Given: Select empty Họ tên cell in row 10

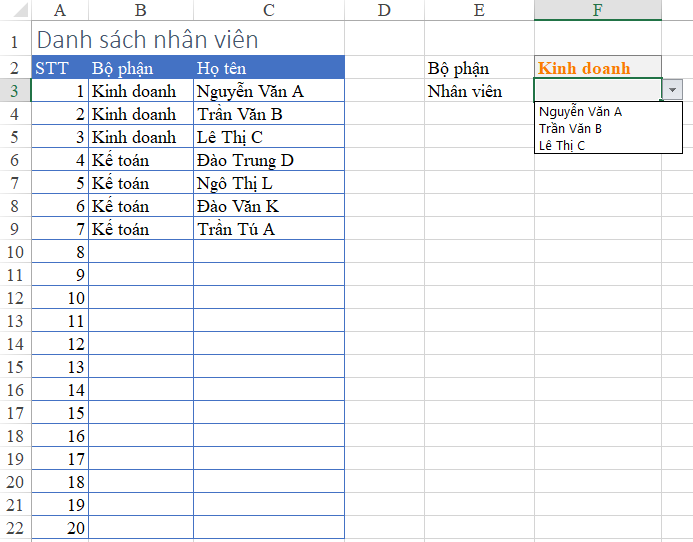Looking at the screenshot, I should [x=269, y=252].
